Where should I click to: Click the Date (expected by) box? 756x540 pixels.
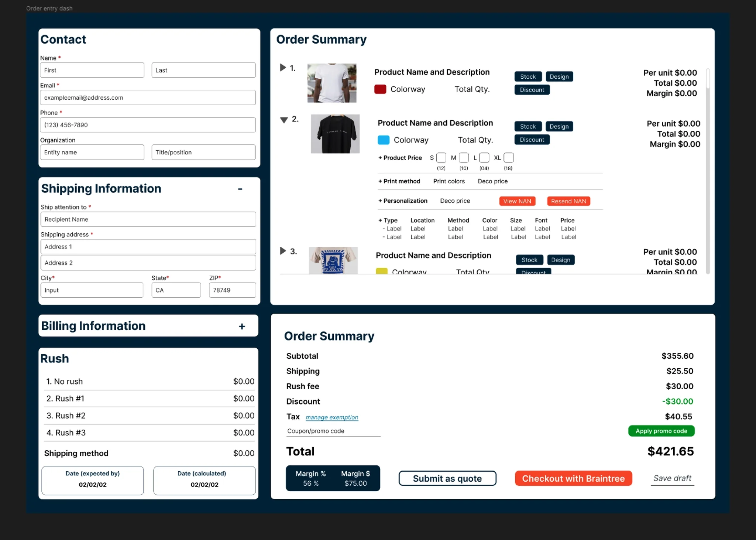click(x=93, y=480)
